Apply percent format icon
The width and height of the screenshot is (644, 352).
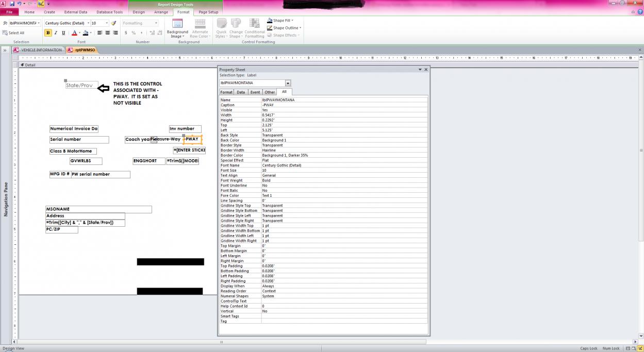134,33
